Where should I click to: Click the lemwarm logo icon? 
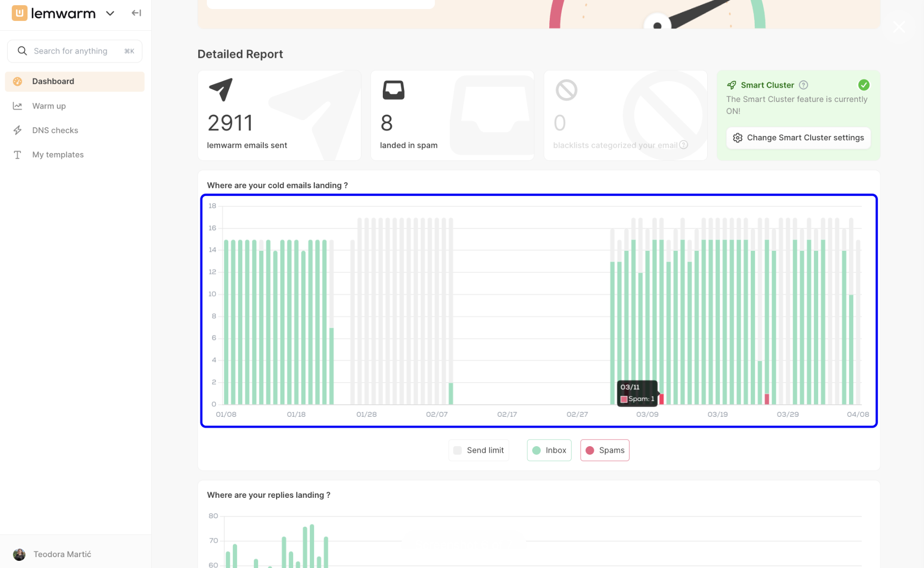(19, 13)
